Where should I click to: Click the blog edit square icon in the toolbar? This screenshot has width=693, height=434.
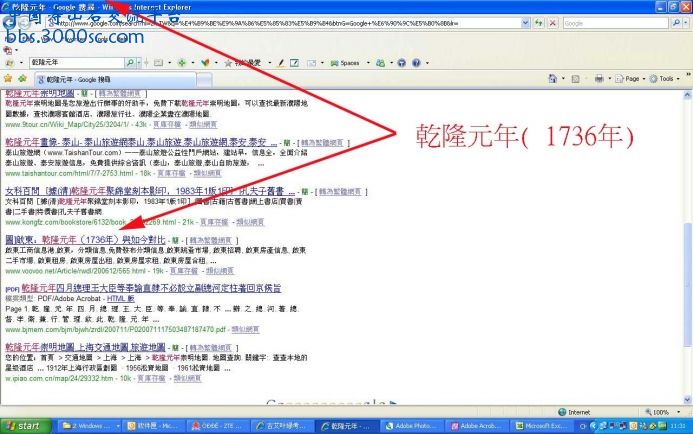[294, 63]
